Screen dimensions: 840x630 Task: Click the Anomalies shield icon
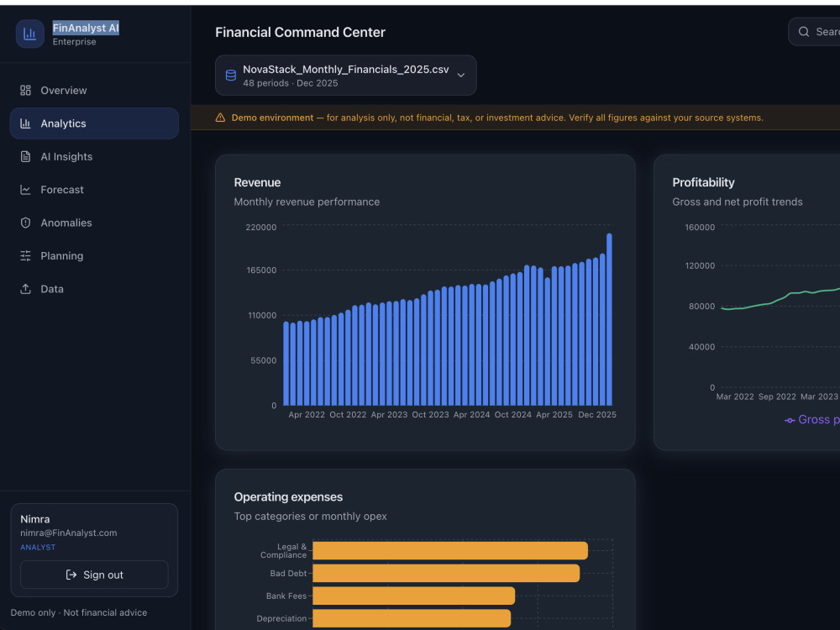(25, 223)
